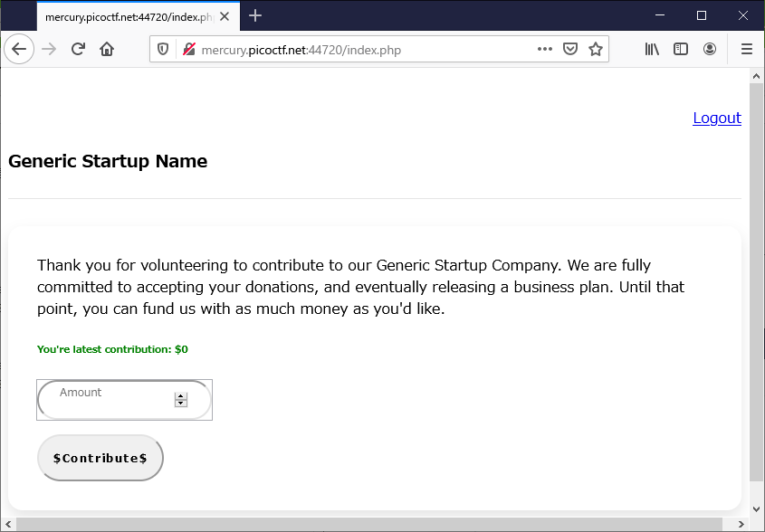
Task: Close the mercury.picoctf.net tab
Action: 225,16
